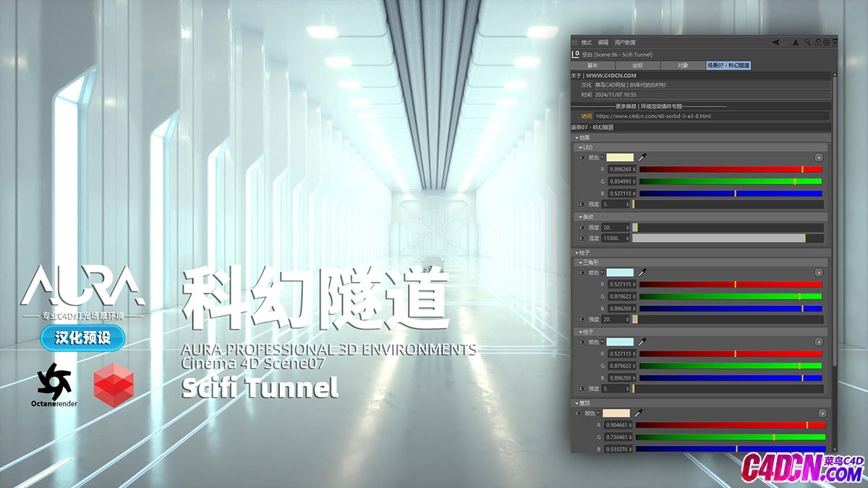Switch to the 对象 tab
Screen dimensions: 868x488
pos(683,65)
